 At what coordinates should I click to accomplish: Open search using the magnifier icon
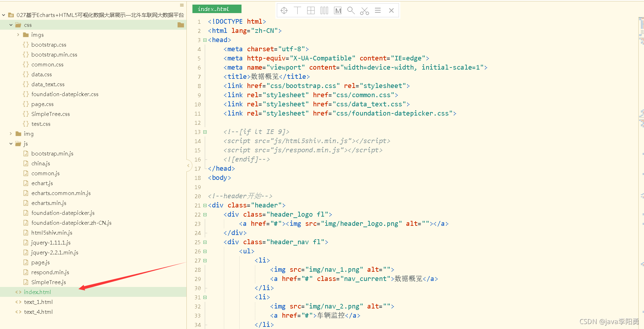point(351,10)
